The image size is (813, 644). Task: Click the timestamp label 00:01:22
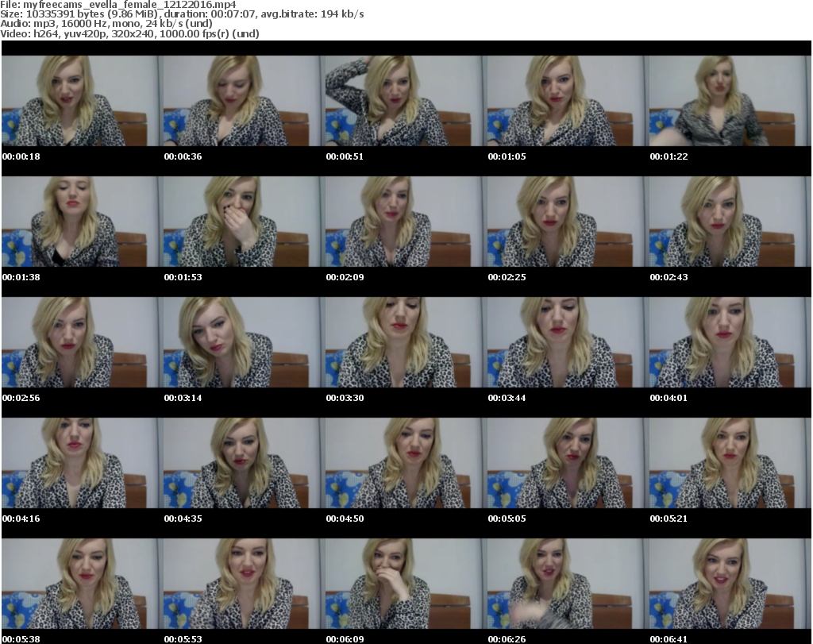click(669, 156)
